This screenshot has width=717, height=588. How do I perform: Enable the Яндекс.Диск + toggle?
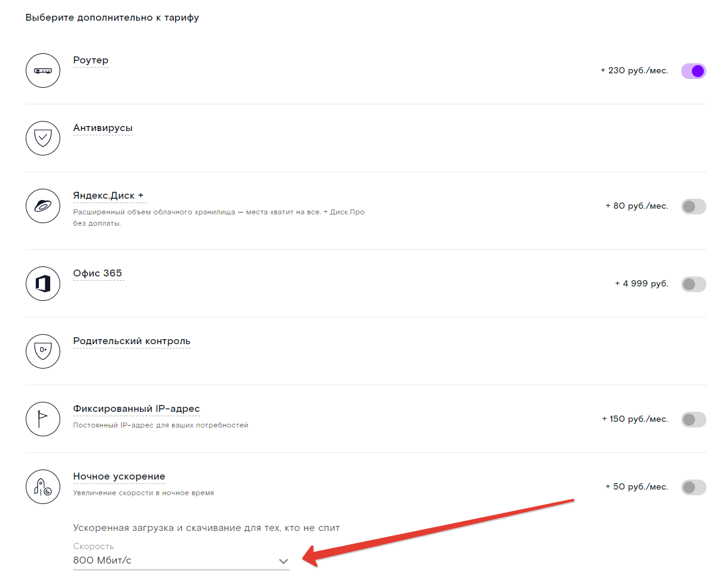(x=693, y=206)
